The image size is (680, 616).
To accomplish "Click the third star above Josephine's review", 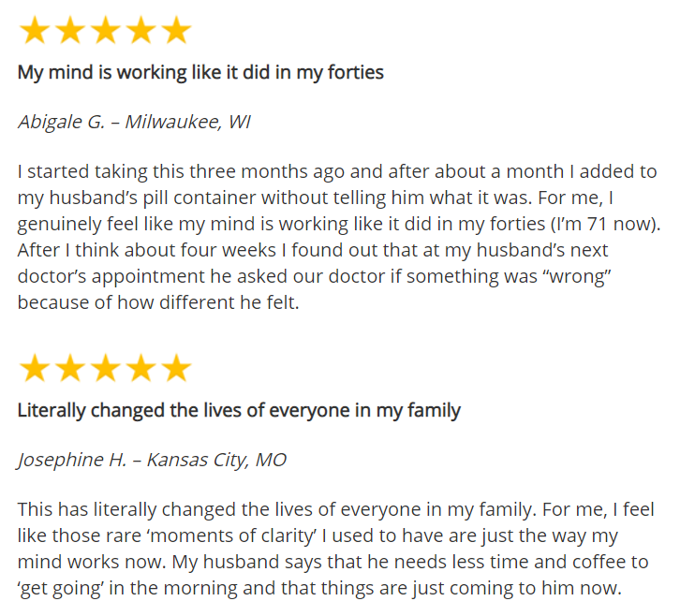I will point(105,369).
